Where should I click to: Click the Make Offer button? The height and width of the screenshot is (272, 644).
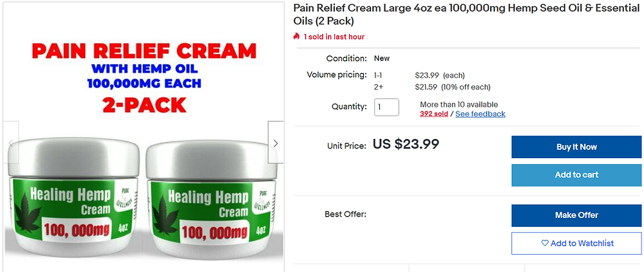point(576,215)
